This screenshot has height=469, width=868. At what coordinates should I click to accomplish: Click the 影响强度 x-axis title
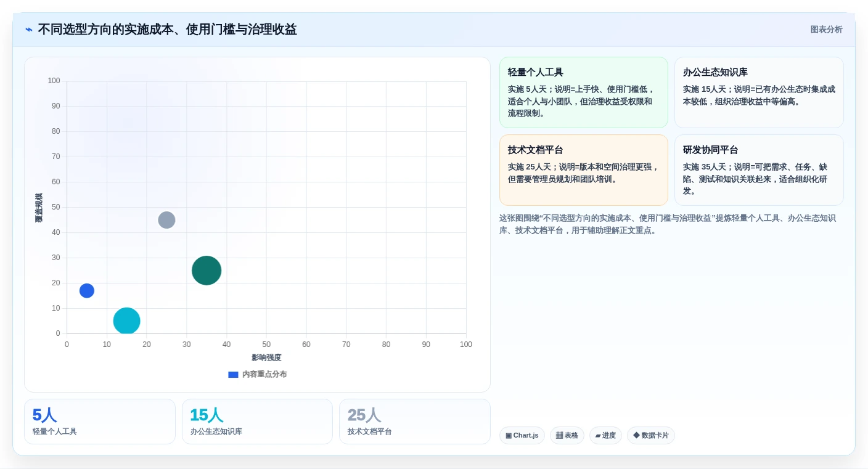pos(266,358)
